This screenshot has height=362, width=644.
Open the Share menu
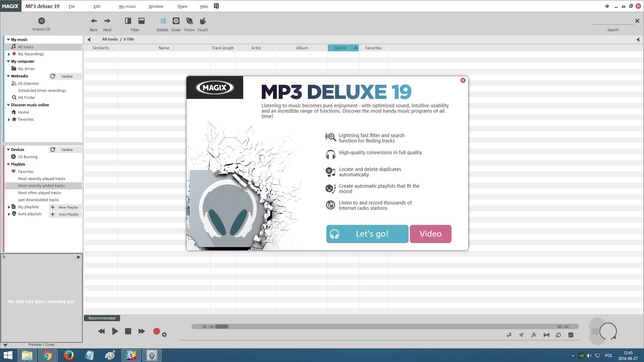182,6
